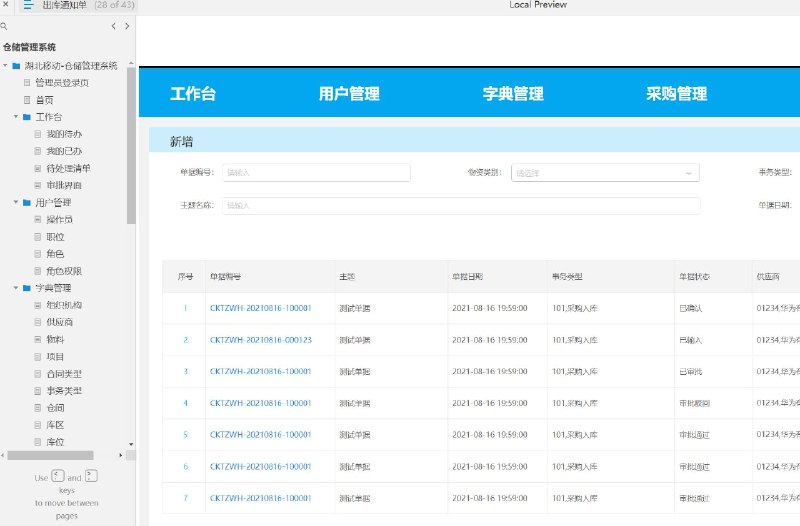
Task: Switch to the 用户管理 navigation tab
Action: pyautogui.click(x=349, y=94)
